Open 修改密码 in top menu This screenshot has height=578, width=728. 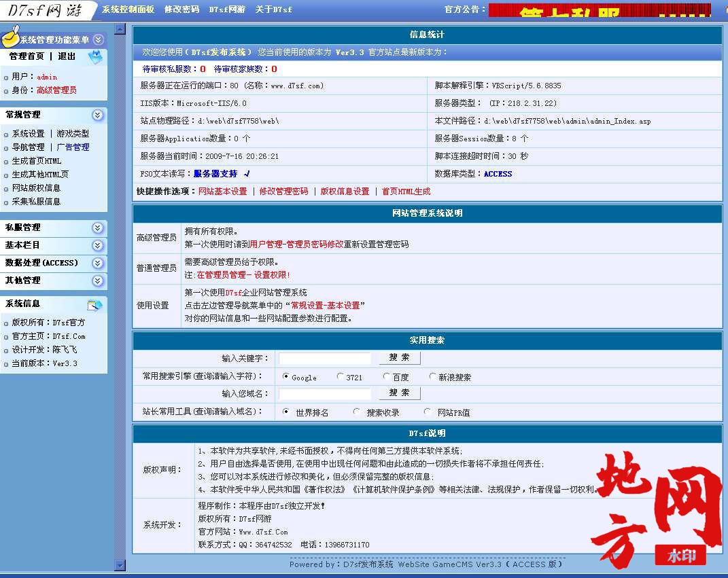point(181,10)
